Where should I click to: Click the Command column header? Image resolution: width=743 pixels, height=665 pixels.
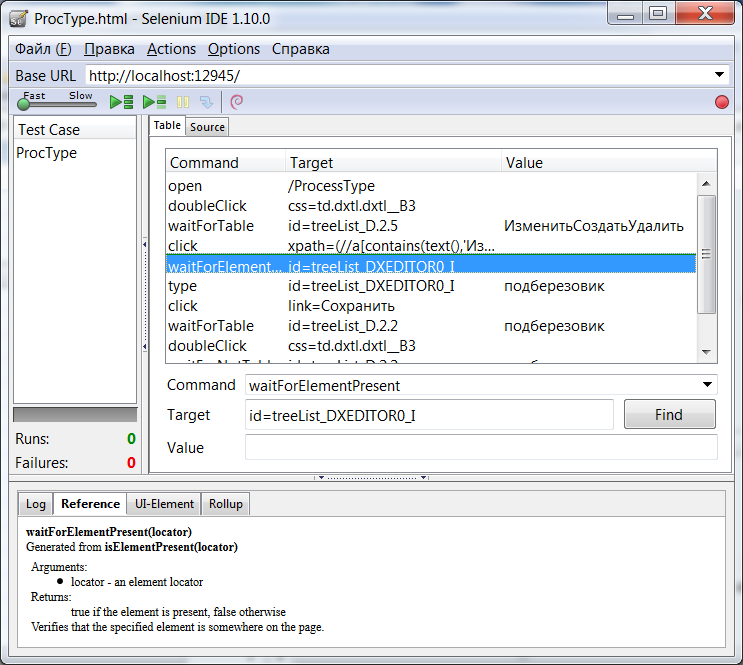tap(226, 162)
